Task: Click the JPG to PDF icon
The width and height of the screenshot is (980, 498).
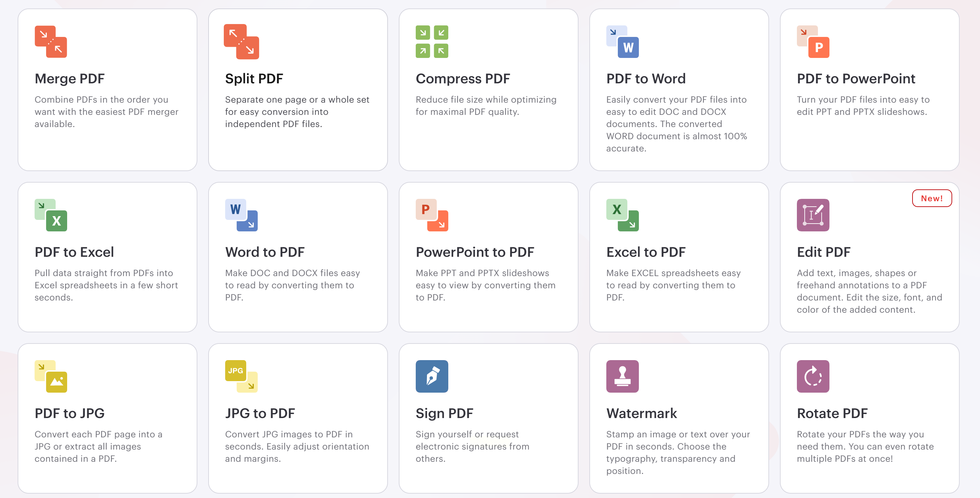Action: (241, 376)
